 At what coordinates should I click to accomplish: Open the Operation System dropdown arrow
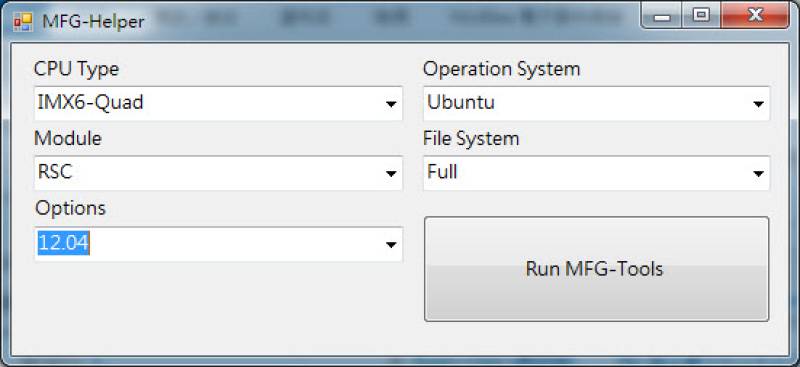coord(758,104)
